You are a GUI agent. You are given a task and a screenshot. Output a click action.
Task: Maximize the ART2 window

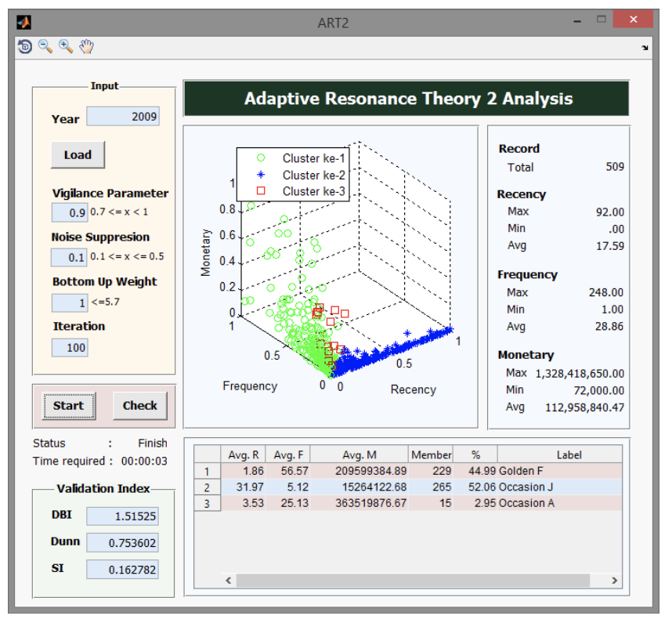602,20
